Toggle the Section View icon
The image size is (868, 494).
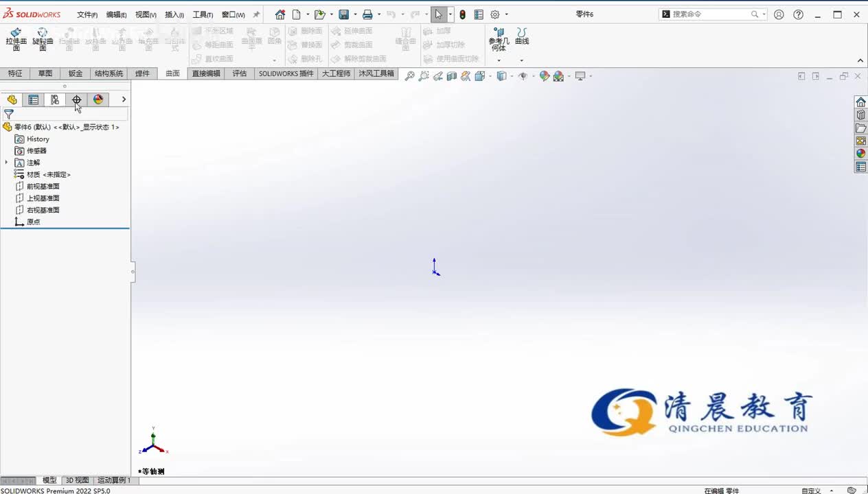451,76
